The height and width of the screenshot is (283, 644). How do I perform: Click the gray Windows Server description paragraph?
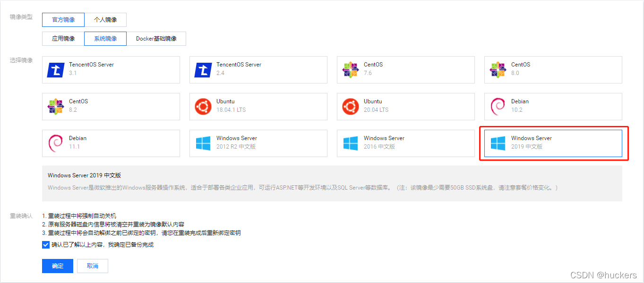click(x=302, y=188)
